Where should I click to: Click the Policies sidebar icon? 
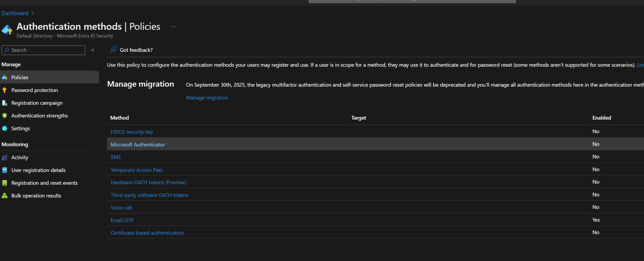[5, 77]
